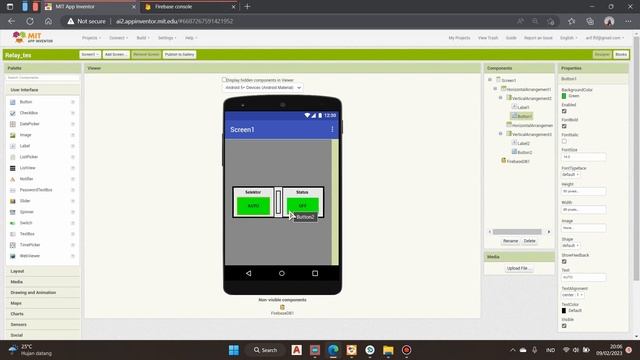Pick the Image component icon in Palette
Image resolution: width=640 pixels, height=360 pixels.
pos(13,135)
